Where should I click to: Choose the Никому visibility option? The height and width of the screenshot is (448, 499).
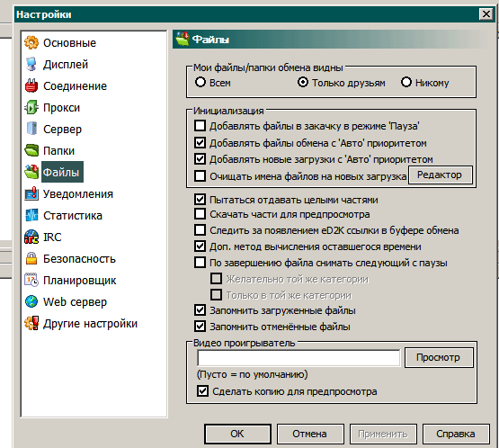pos(406,83)
